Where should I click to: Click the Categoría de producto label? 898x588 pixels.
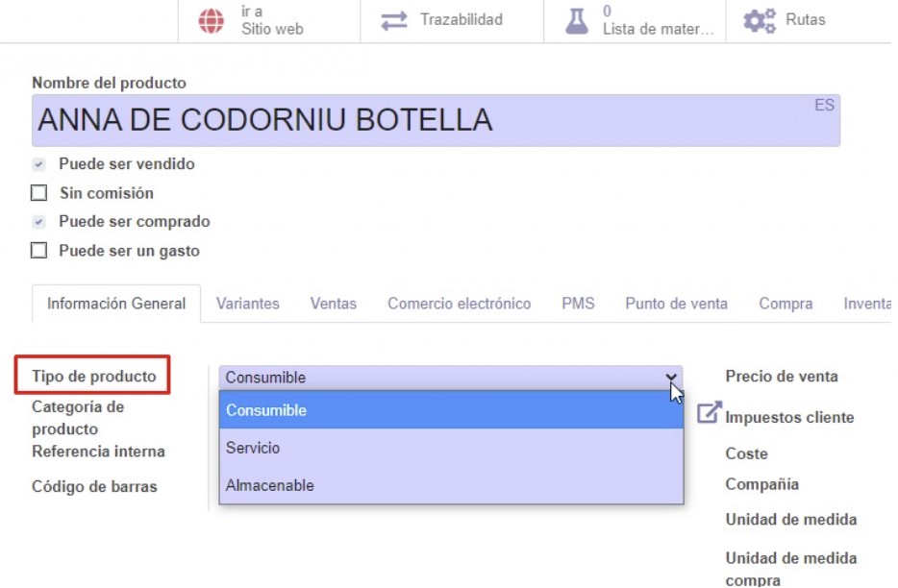(x=78, y=418)
